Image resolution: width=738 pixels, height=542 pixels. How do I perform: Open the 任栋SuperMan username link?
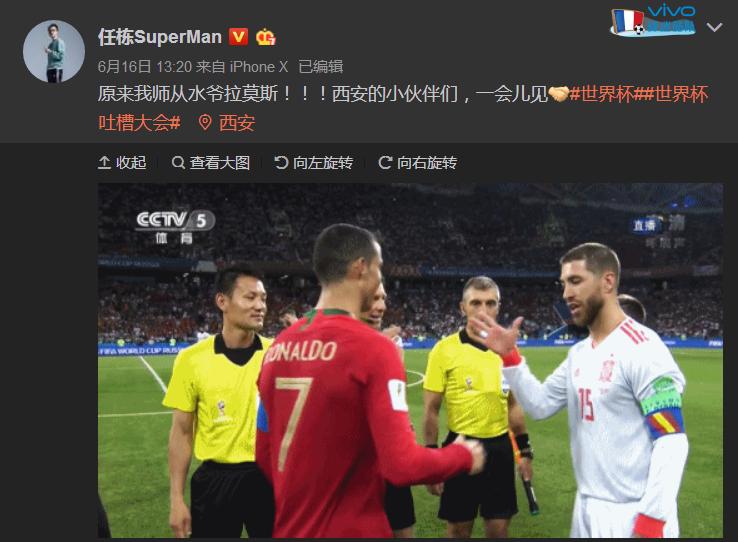coord(160,37)
